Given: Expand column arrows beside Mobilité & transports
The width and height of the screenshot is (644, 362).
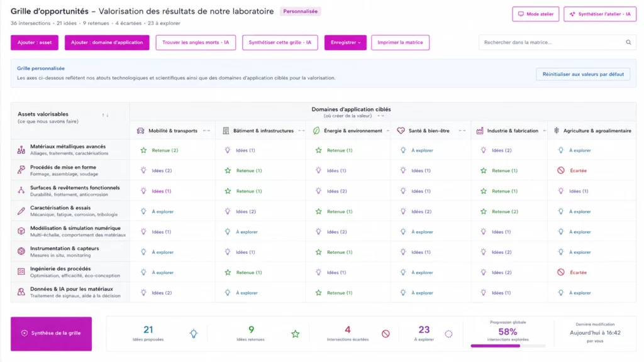Looking at the screenshot, I should pyautogui.click(x=206, y=131).
